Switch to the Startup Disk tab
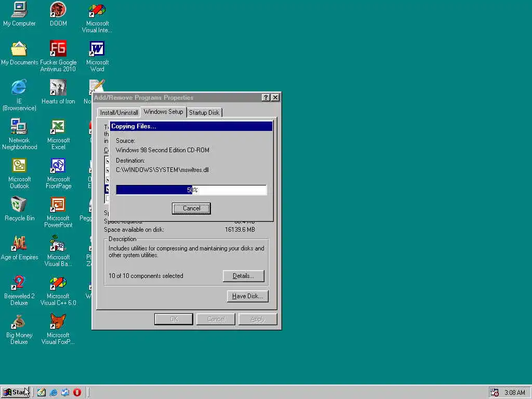 pos(204,113)
